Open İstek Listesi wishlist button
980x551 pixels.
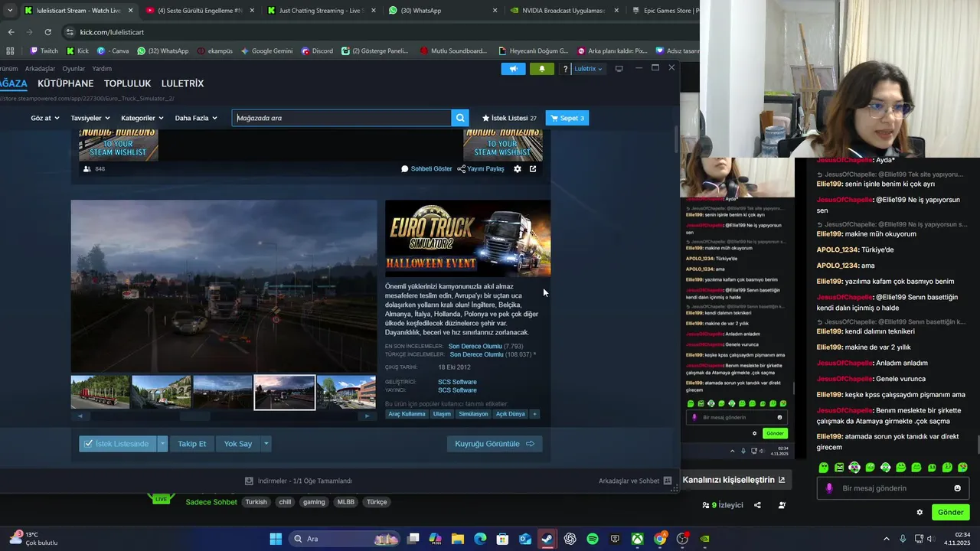coord(509,118)
